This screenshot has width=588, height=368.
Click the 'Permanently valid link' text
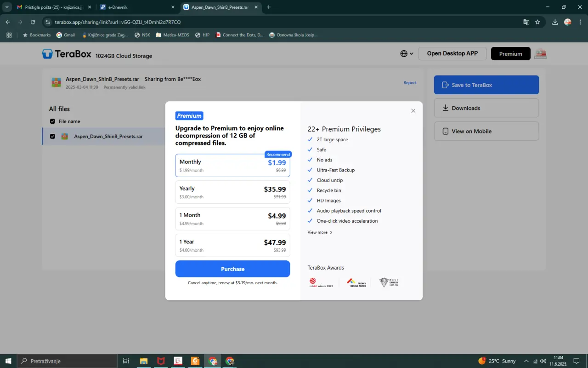point(124,87)
